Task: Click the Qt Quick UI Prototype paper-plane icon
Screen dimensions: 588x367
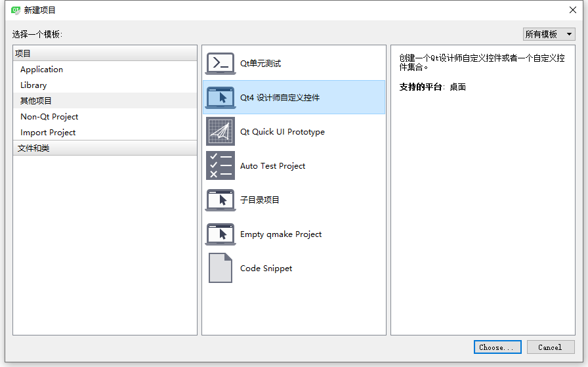Action: [x=220, y=131]
